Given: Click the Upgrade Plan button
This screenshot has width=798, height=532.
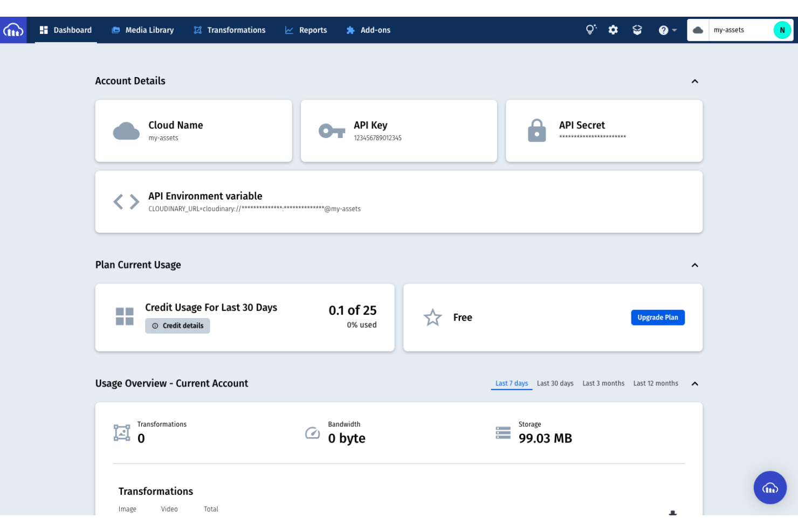Looking at the screenshot, I should tap(658, 317).
